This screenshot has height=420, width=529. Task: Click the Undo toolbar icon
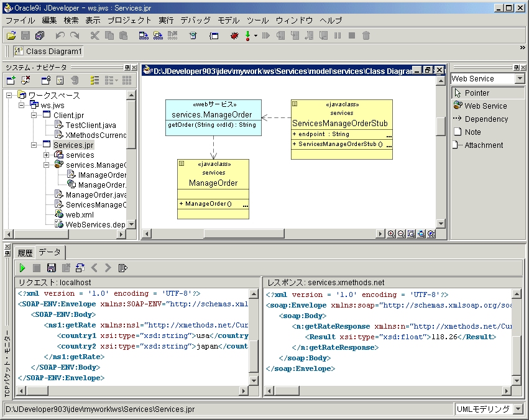pos(60,35)
